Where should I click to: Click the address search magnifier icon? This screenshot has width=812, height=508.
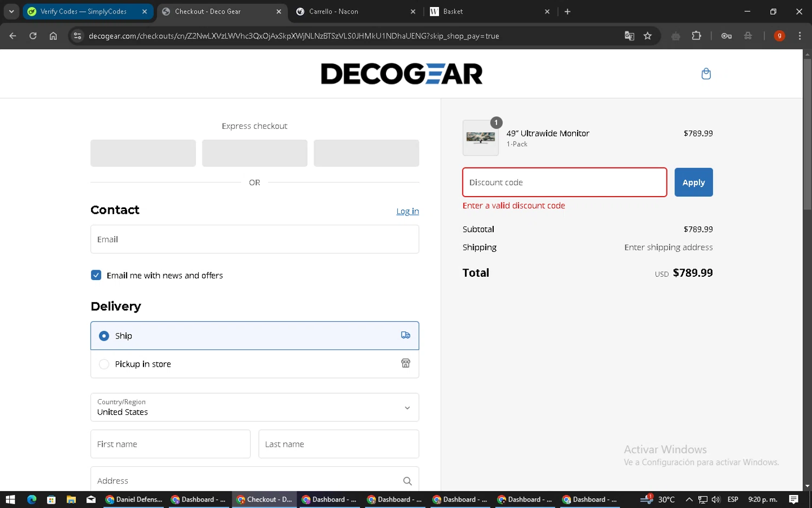(408, 481)
